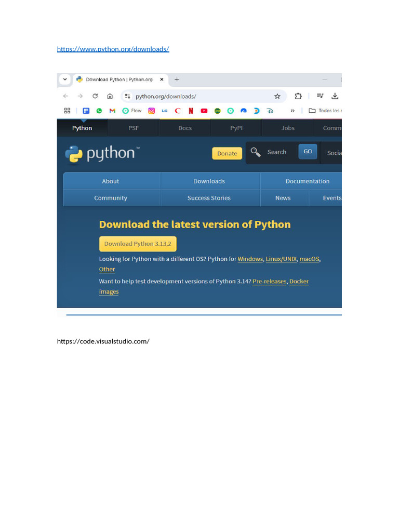Follow the Linux/UNIX download link

pyautogui.click(x=281, y=259)
